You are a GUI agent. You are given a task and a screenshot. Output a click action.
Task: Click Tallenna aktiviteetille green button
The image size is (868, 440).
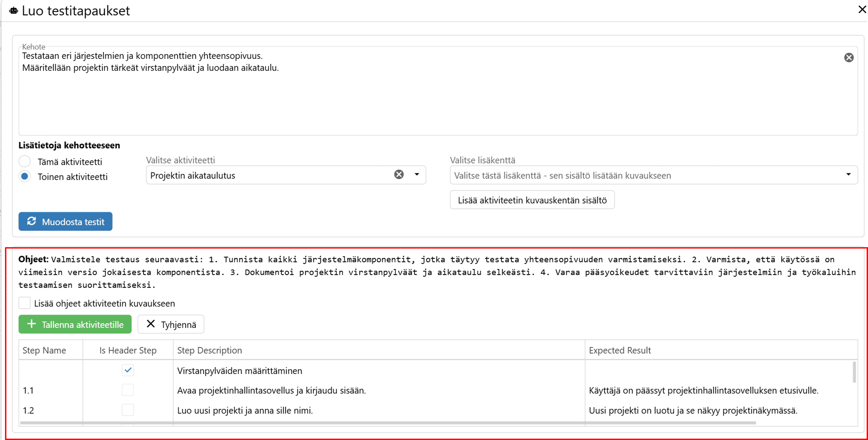coord(75,325)
